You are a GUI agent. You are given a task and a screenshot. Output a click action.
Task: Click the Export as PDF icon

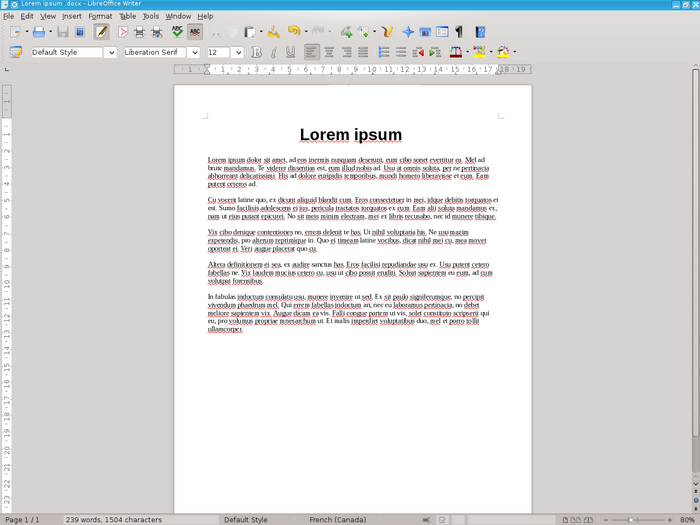pyautogui.click(x=124, y=32)
